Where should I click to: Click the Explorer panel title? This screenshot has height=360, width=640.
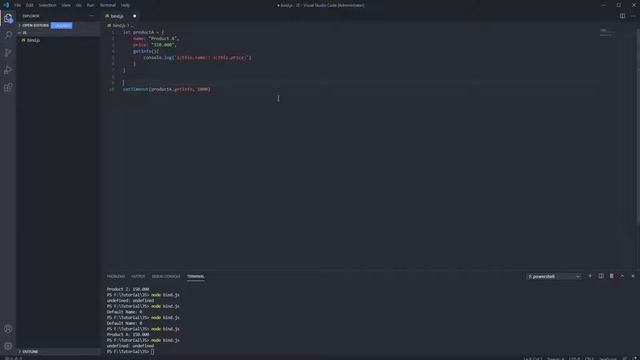coord(31,16)
